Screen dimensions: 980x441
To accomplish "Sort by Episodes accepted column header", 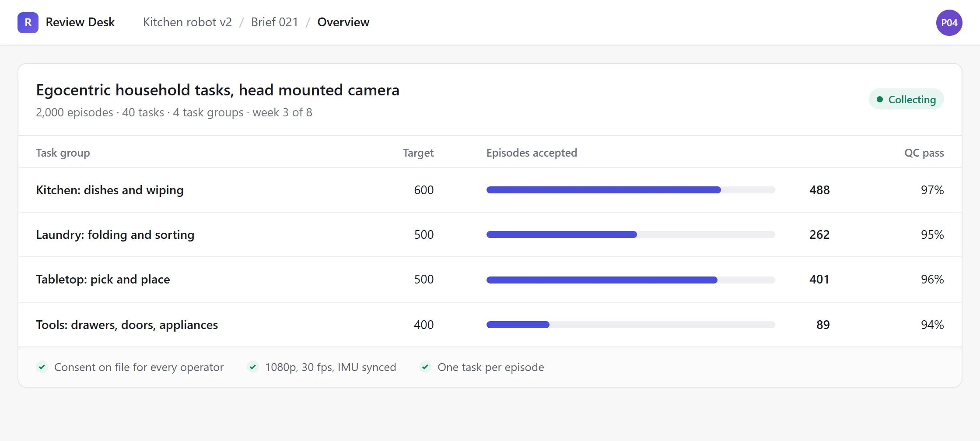I will [x=532, y=153].
